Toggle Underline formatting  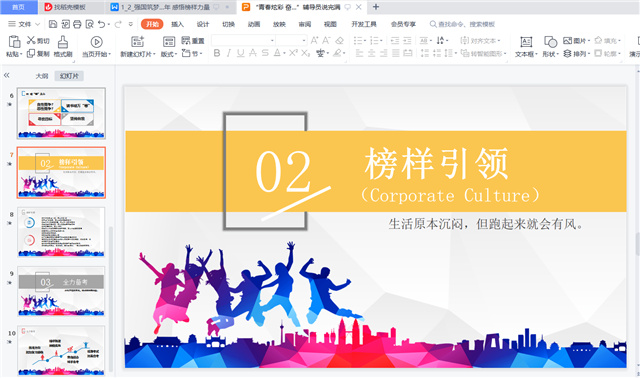tap(241, 53)
